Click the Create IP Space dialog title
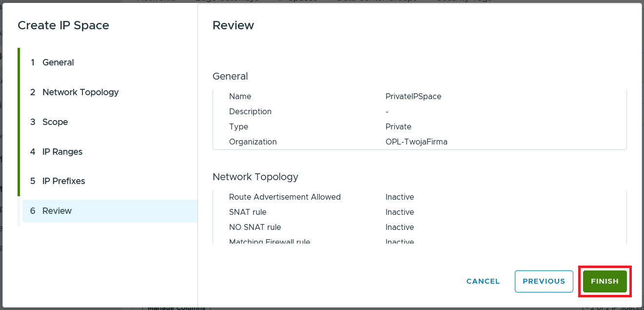 (63, 25)
